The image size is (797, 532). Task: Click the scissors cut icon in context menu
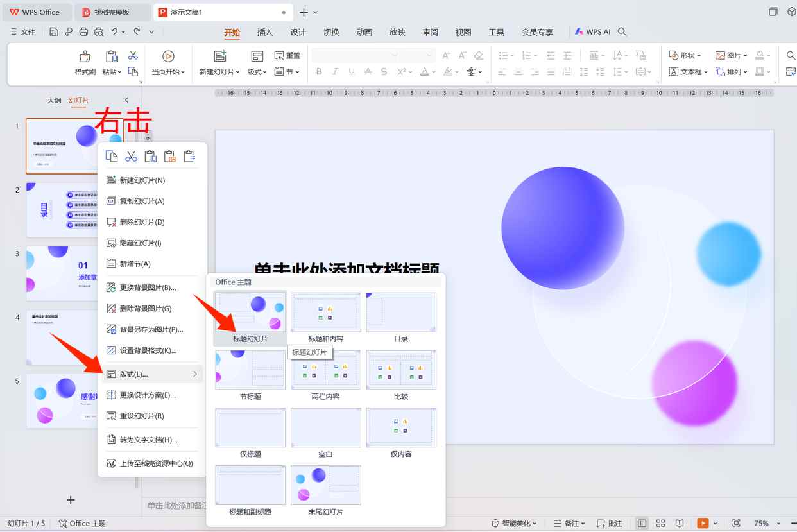pyautogui.click(x=132, y=157)
